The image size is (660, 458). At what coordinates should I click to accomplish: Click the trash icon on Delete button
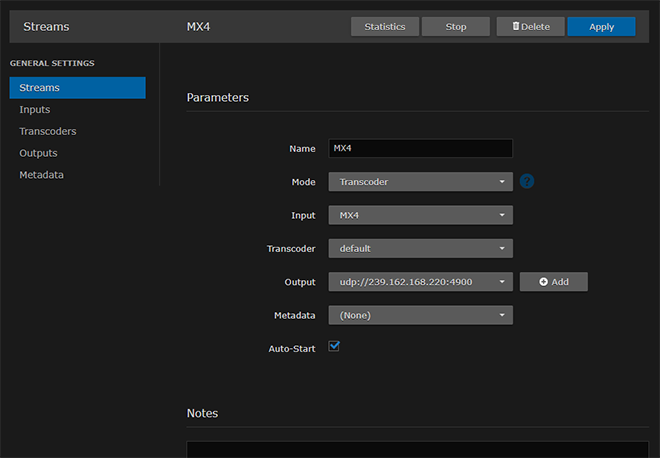click(515, 27)
